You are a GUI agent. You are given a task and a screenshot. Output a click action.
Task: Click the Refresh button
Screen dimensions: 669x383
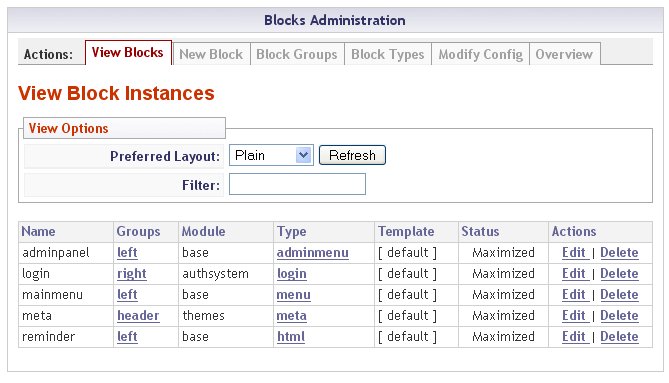point(352,155)
